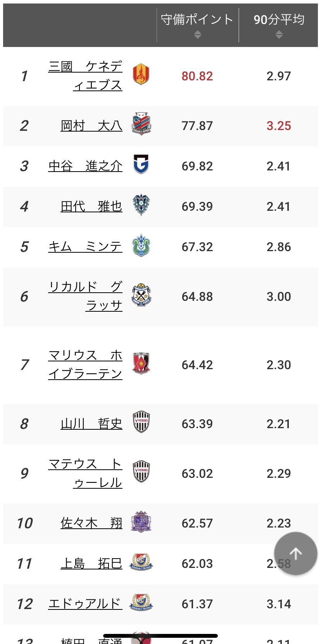Open player link 岡村 大八
The height and width of the screenshot is (644, 321).
[91, 125]
